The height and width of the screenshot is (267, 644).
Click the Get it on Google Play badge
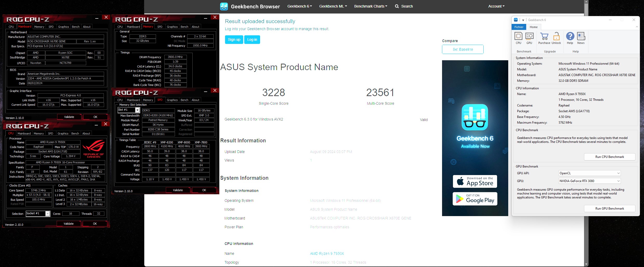click(x=475, y=199)
